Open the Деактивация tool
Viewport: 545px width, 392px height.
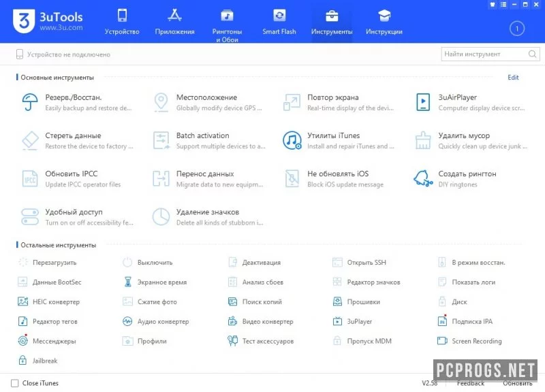(x=254, y=263)
